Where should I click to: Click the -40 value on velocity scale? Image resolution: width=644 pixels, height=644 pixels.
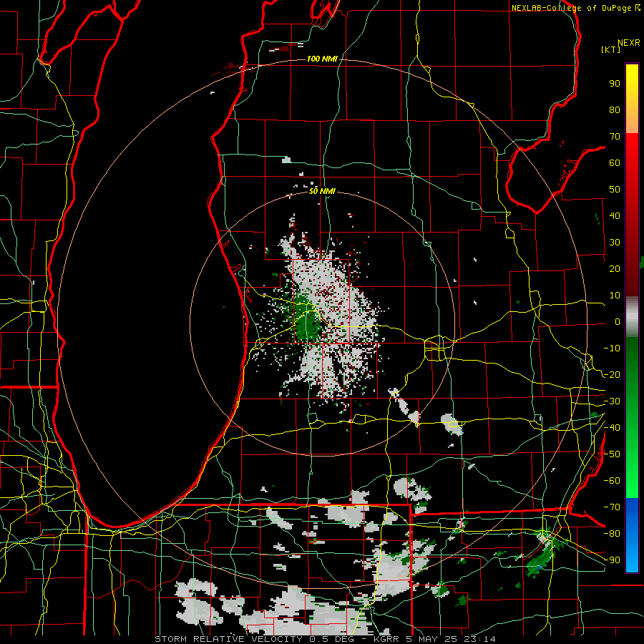612,428
